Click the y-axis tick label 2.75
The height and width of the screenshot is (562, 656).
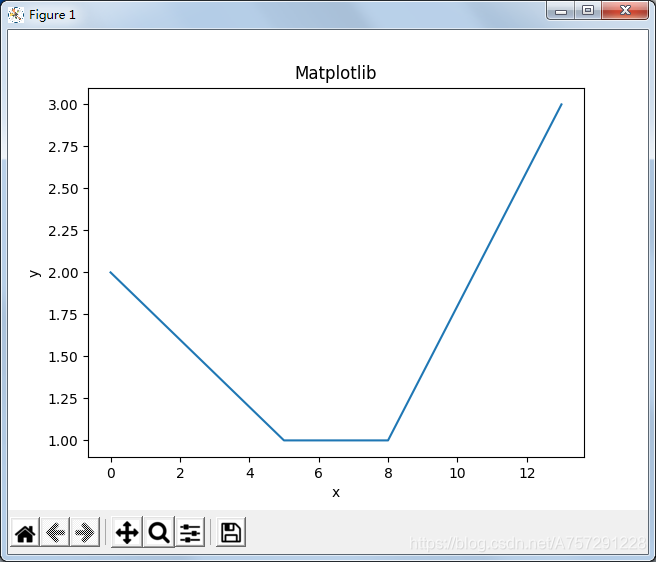click(x=63, y=147)
